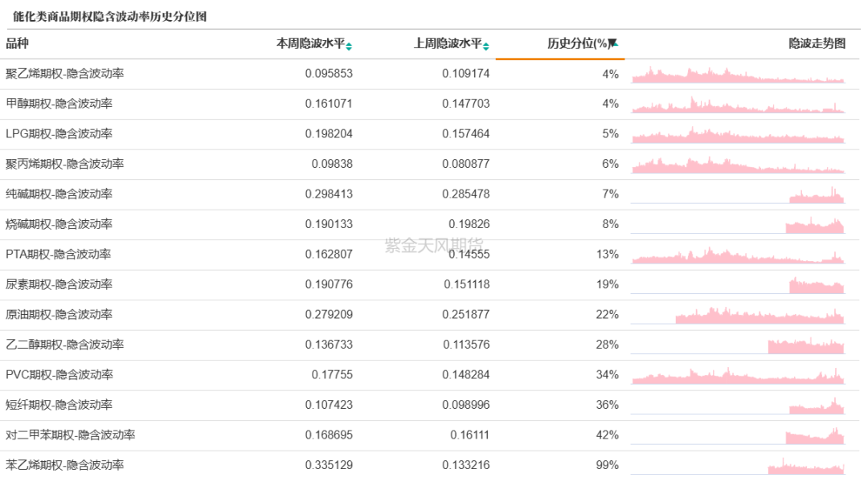Click the PVC期权 trend sparkline chart
The width and height of the screenshot is (868, 502).
click(738, 376)
